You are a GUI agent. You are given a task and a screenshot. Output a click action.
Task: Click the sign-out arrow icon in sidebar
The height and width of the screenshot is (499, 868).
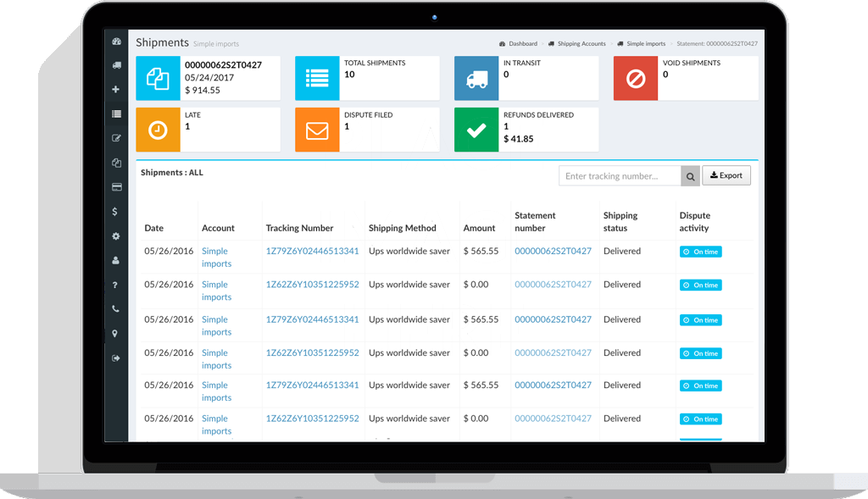coord(115,358)
